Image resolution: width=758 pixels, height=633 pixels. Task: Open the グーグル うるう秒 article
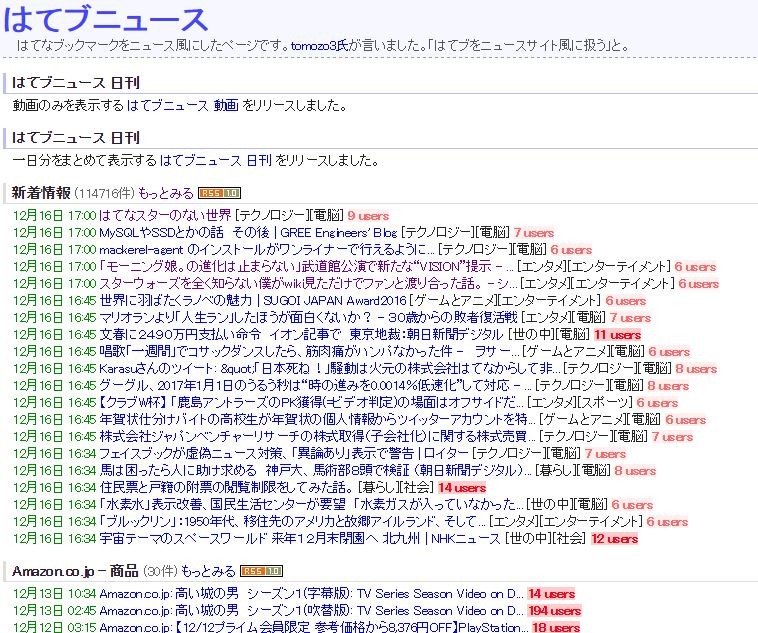[x=315, y=385]
